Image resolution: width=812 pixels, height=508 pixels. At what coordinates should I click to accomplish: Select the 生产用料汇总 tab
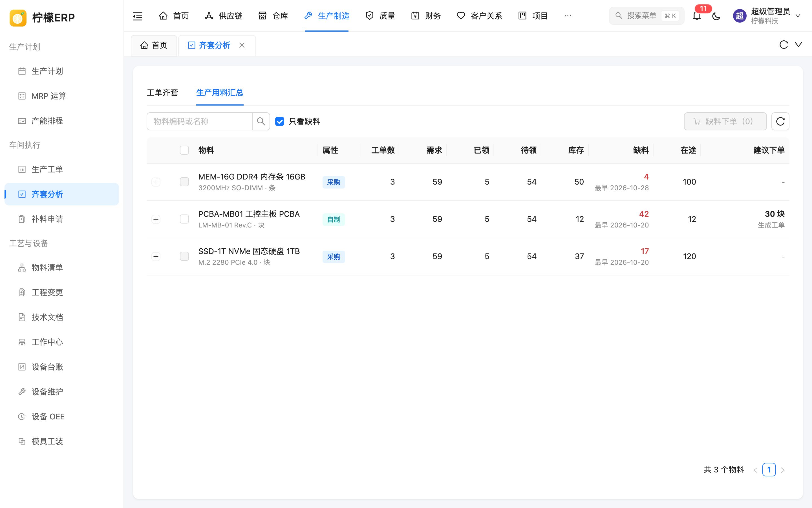tap(220, 93)
